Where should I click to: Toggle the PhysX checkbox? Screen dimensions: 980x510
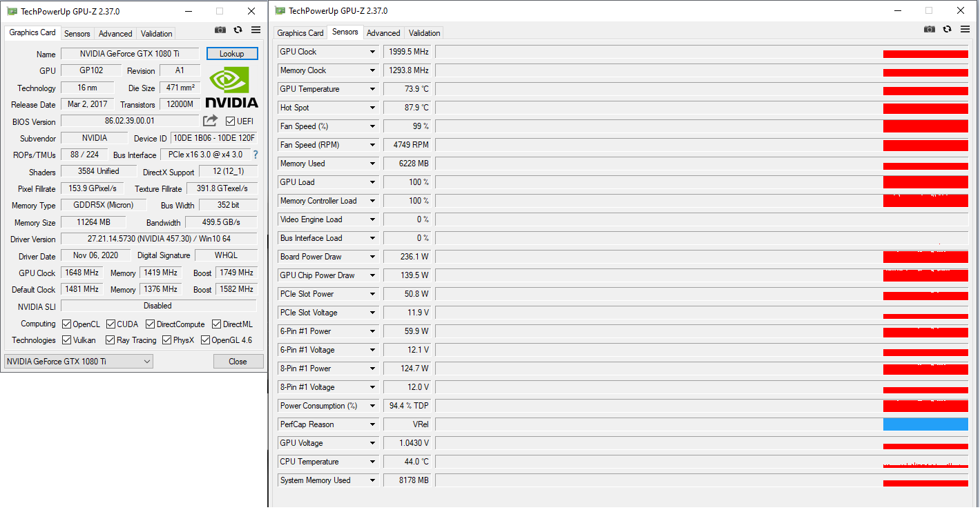tap(166, 340)
